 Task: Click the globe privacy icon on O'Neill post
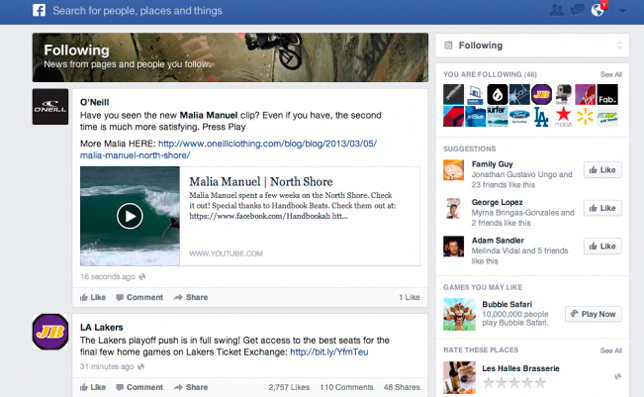(x=142, y=277)
